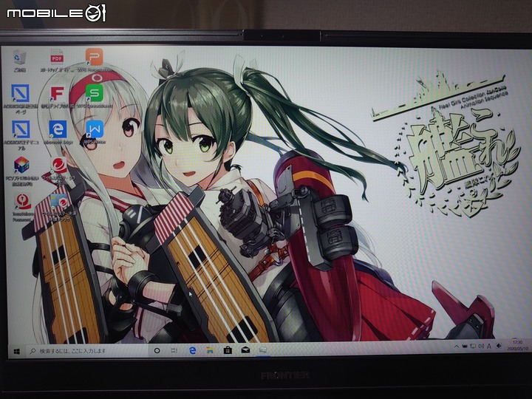Switch to the running app on the taskbar
Screen dimensions: 532x399
263,349
